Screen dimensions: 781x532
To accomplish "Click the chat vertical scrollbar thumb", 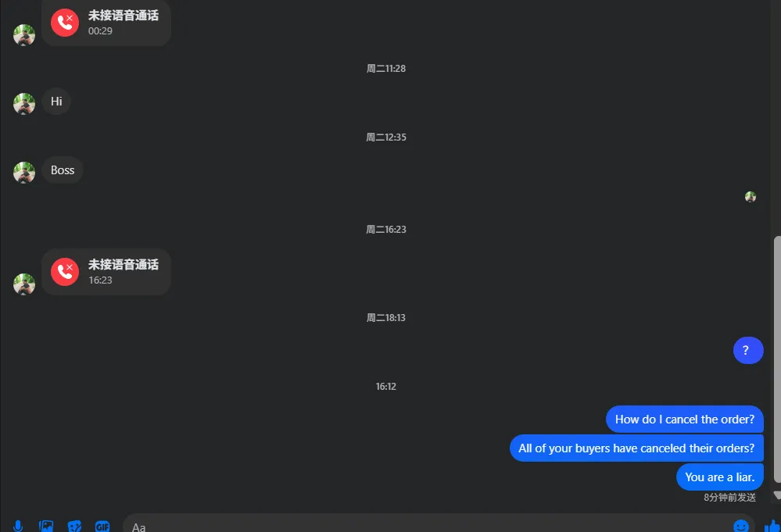I will [777, 359].
